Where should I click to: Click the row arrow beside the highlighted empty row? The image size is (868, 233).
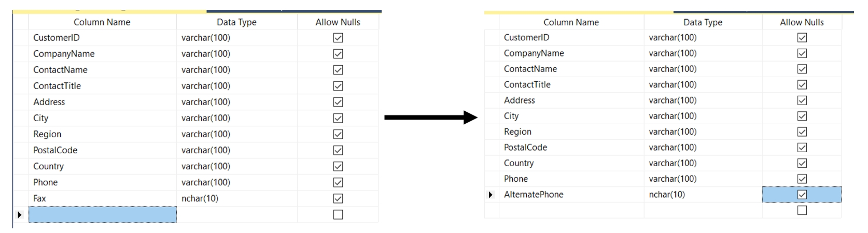click(20, 214)
